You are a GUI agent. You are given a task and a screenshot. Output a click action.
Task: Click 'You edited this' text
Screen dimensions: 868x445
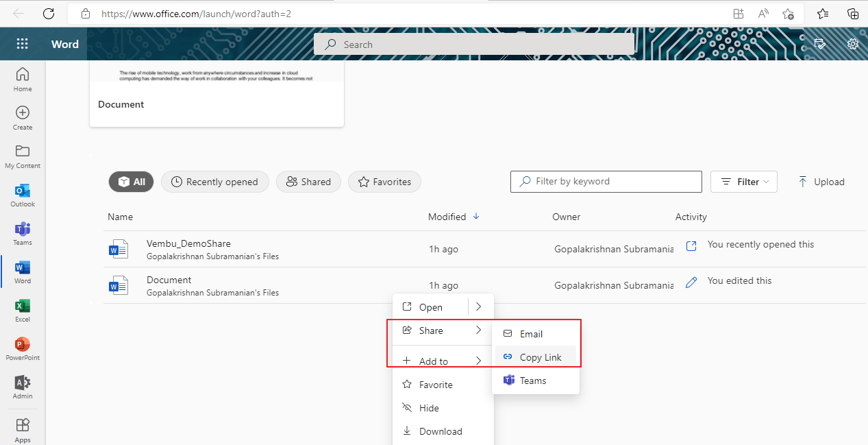740,280
